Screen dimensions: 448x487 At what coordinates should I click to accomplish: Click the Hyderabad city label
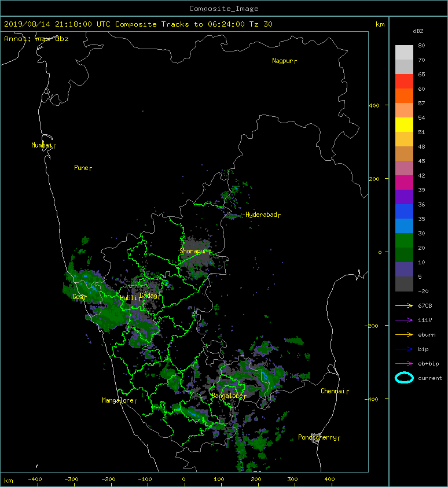261,215
